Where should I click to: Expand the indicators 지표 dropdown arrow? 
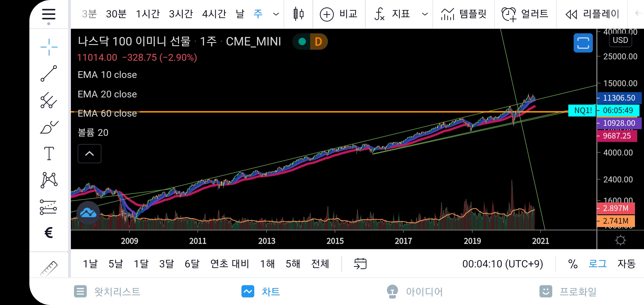(x=425, y=14)
